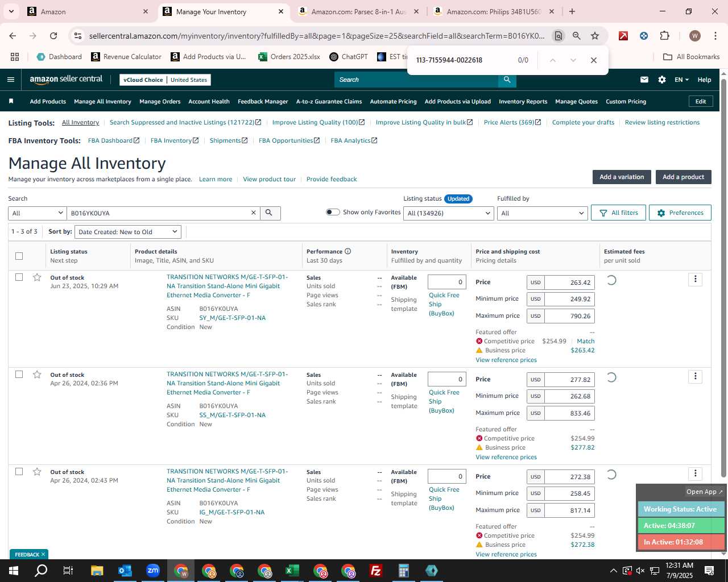The image size is (728, 582).
Task: Click the Amazon Seller Central logo
Action: pyautogui.click(x=66, y=80)
